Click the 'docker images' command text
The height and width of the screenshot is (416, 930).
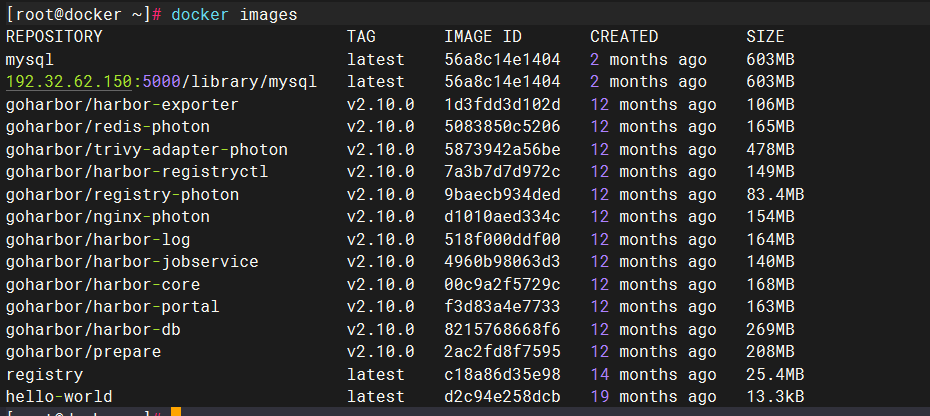pyautogui.click(x=234, y=14)
